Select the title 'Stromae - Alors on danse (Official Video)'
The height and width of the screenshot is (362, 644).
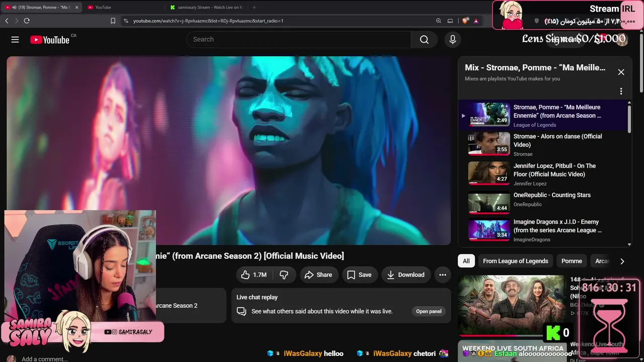pos(557,140)
